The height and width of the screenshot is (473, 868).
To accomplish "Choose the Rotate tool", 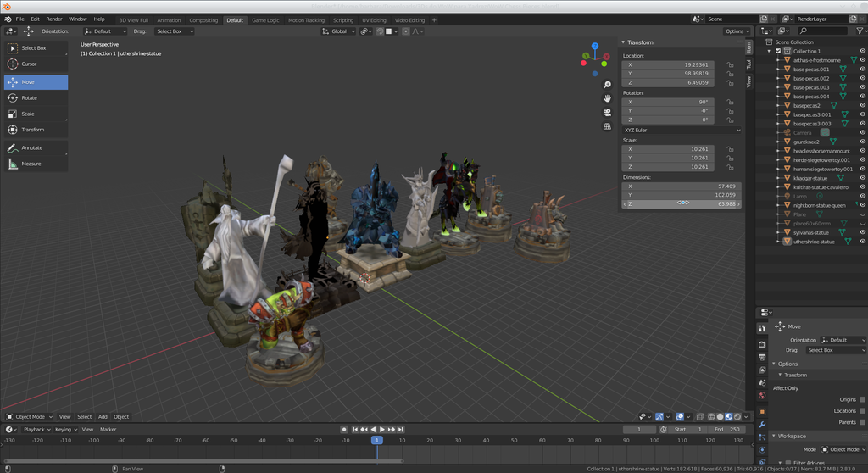I will click(36, 98).
